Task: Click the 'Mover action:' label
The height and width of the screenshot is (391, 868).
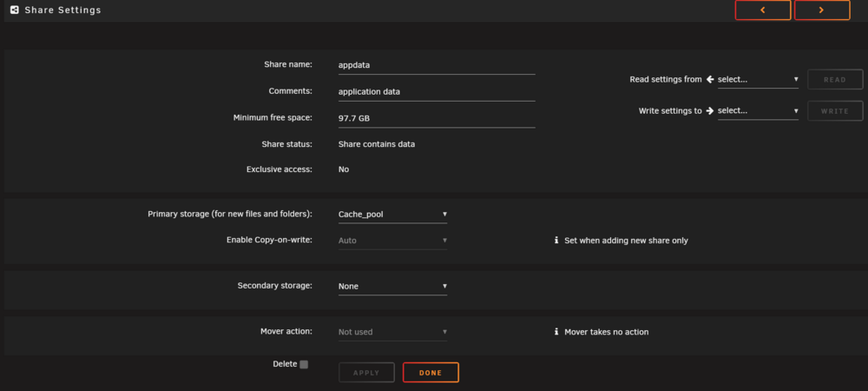Action: [286, 331]
